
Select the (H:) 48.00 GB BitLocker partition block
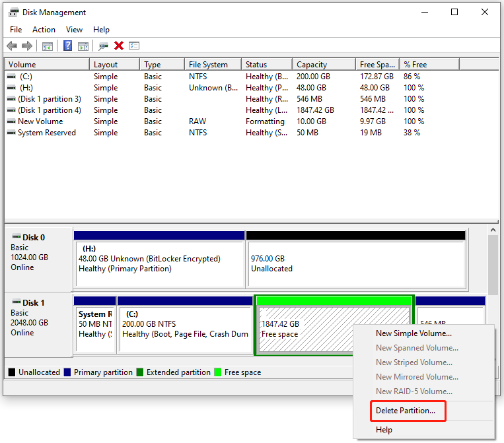tap(159, 259)
